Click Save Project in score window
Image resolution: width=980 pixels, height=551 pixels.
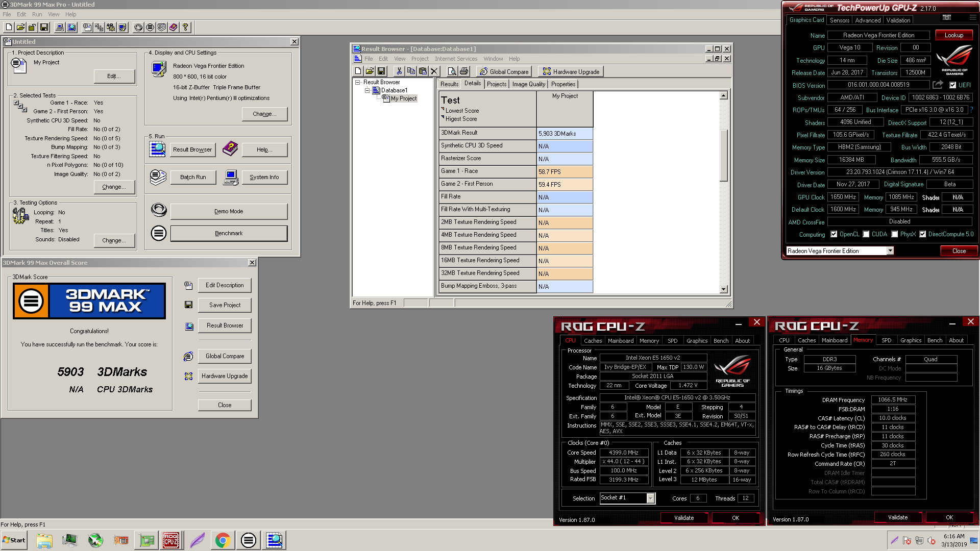(x=225, y=305)
